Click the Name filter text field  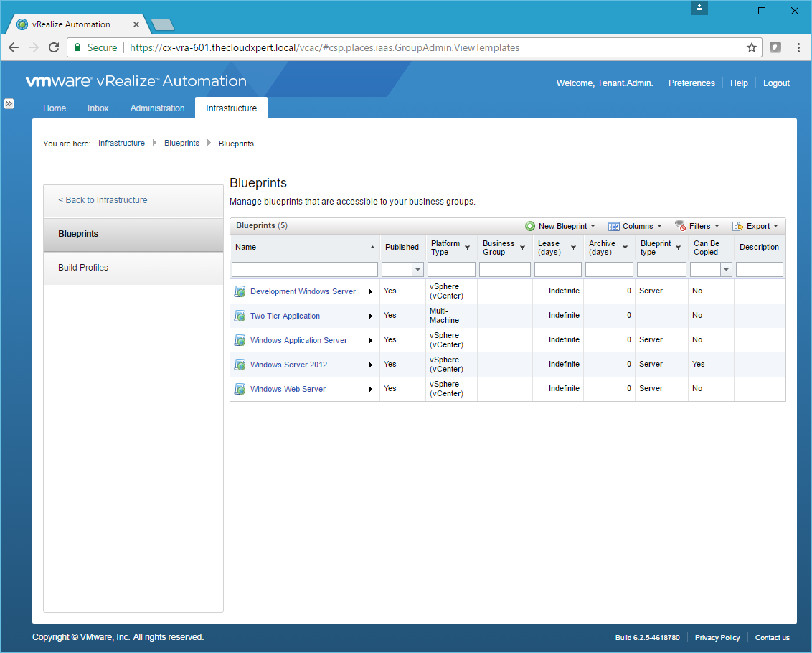point(305,270)
